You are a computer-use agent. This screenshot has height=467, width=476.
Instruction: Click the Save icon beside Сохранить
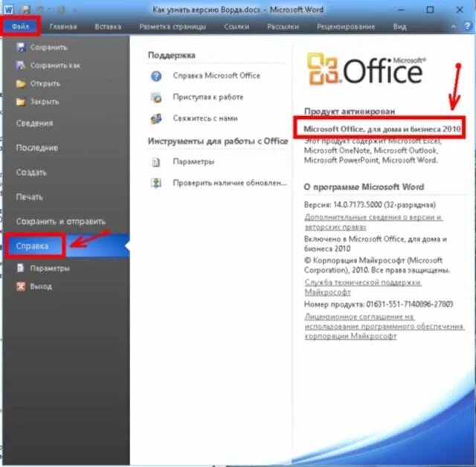coord(21,47)
